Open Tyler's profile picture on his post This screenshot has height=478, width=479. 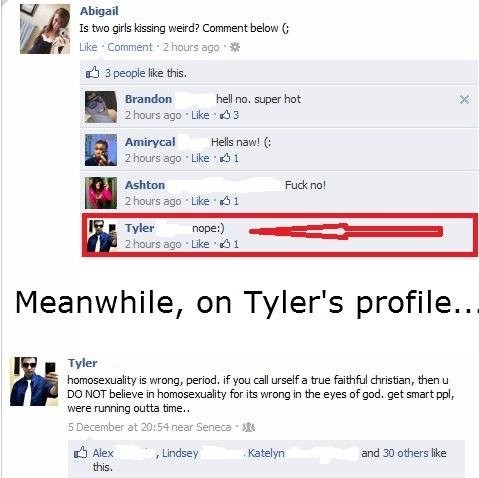[34, 381]
